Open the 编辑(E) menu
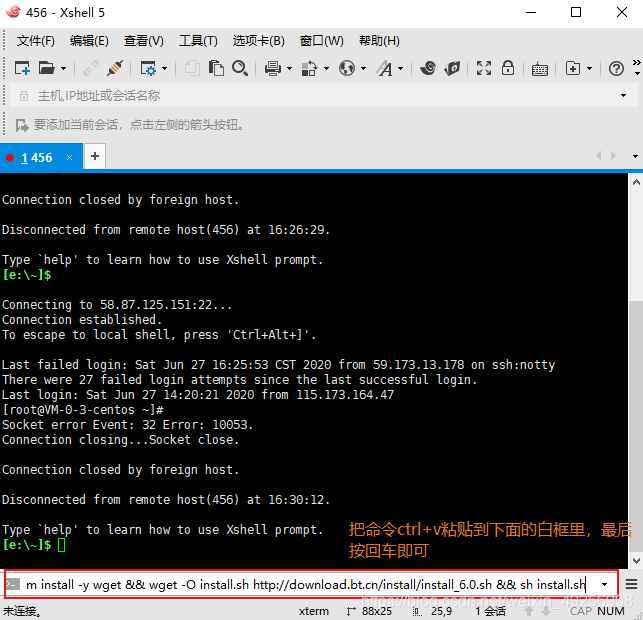The height and width of the screenshot is (620, 643). point(89,41)
